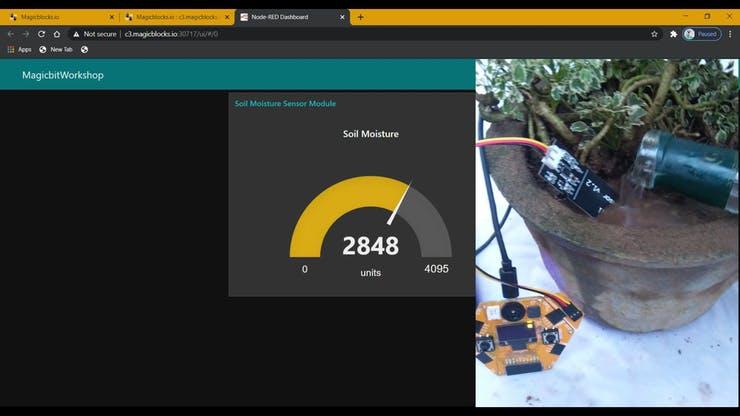Bookmark this page with the star icon
Viewport: 740px width, 416px height.
pos(655,33)
